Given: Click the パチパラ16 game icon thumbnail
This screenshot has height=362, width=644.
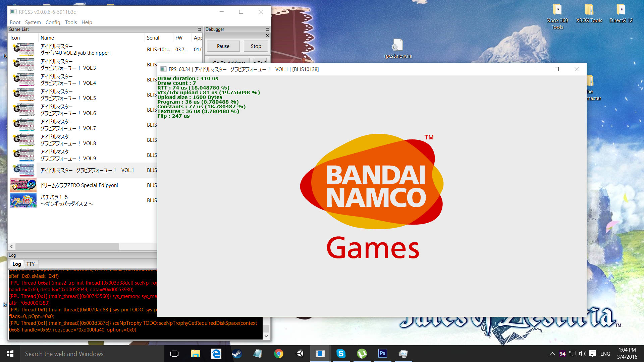Looking at the screenshot, I should click(x=23, y=200).
